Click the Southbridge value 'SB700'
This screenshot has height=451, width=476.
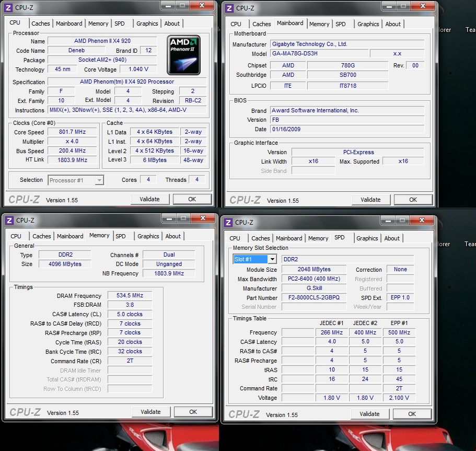tap(348, 75)
